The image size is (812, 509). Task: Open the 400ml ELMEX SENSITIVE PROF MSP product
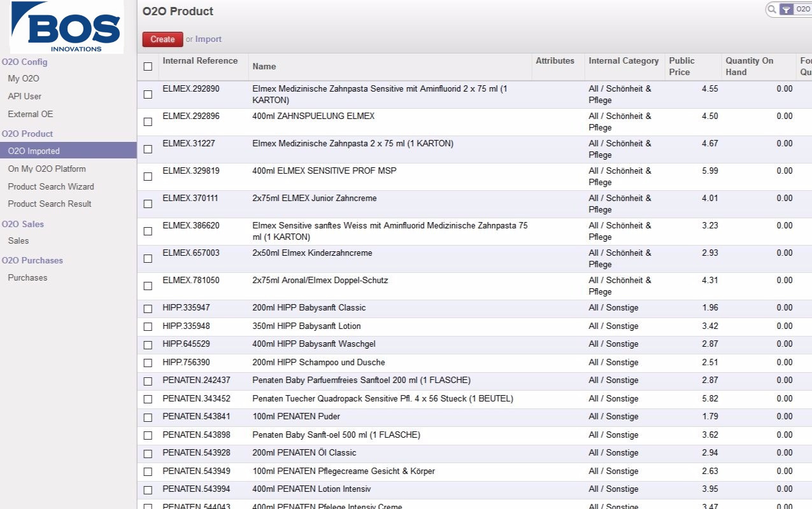tap(324, 171)
